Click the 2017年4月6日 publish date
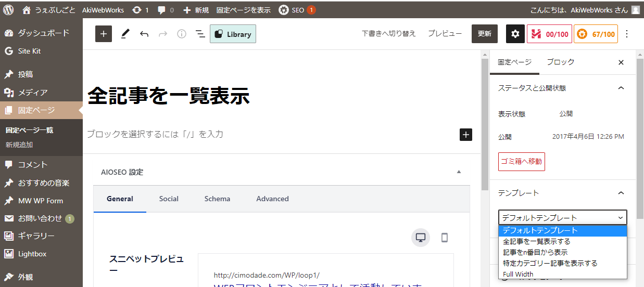This screenshot has height=287, width=644. point(588,137)
